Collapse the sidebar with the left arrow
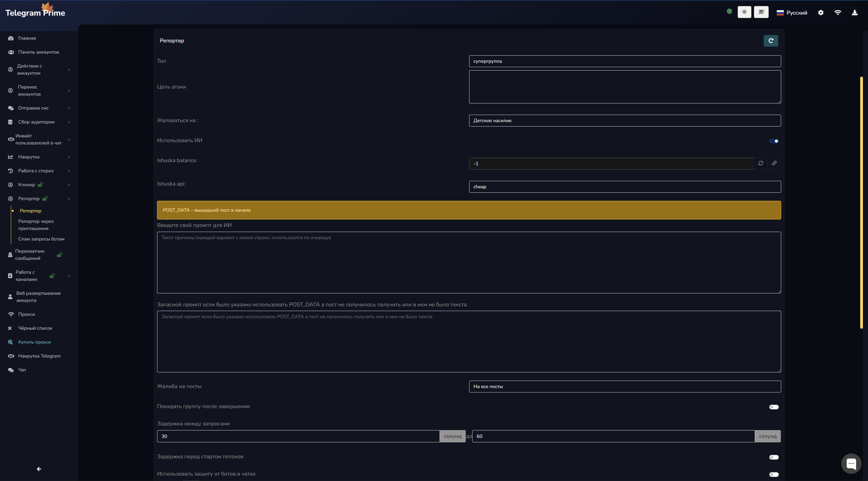Image resolution: width=868 pixels, height=481 pixels. [x=39, y=469]
